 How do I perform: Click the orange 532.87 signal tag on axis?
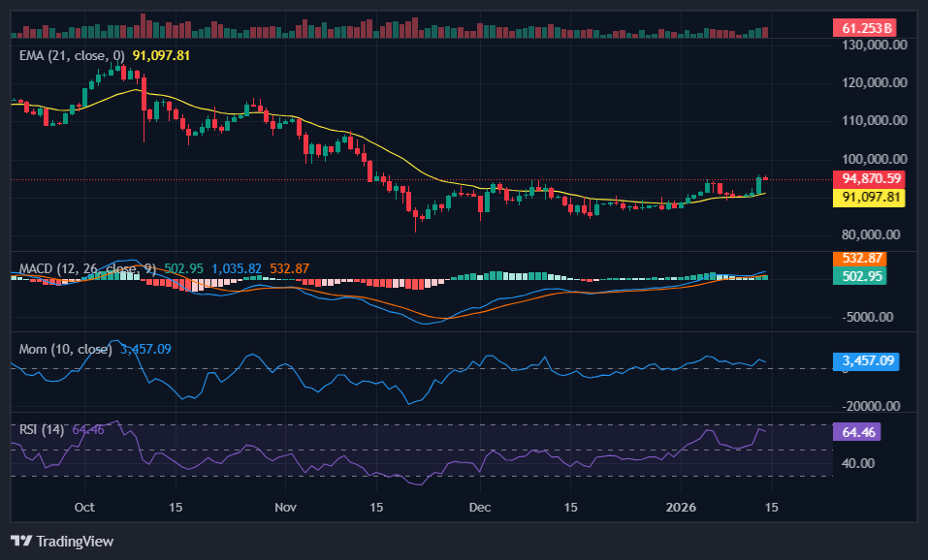859,259
